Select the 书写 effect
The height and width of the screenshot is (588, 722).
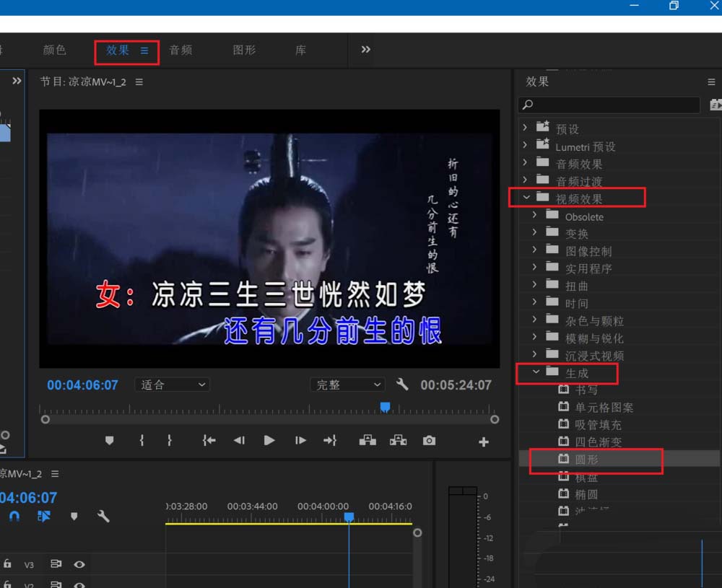586,390
